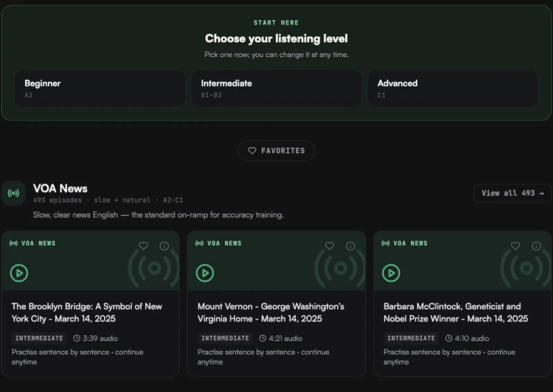Open View all 493 episodes
Screen dimensions: 553x392
click(513, 193)
